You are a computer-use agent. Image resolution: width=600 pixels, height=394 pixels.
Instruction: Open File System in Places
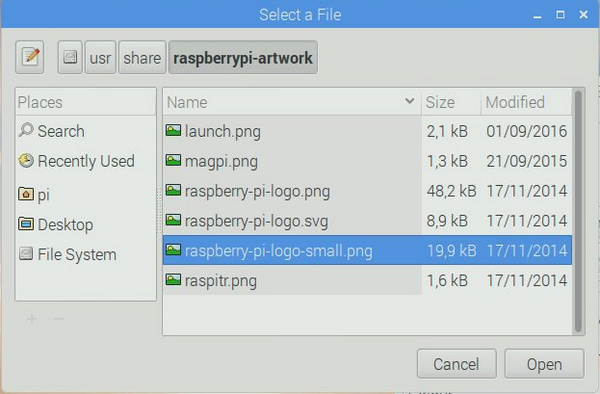(x=86, y=254)
